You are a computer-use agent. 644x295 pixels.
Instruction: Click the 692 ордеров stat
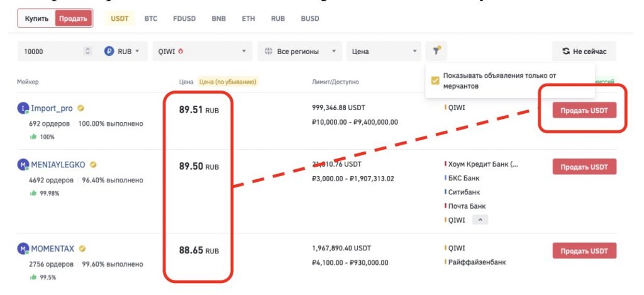pos(49,123)
